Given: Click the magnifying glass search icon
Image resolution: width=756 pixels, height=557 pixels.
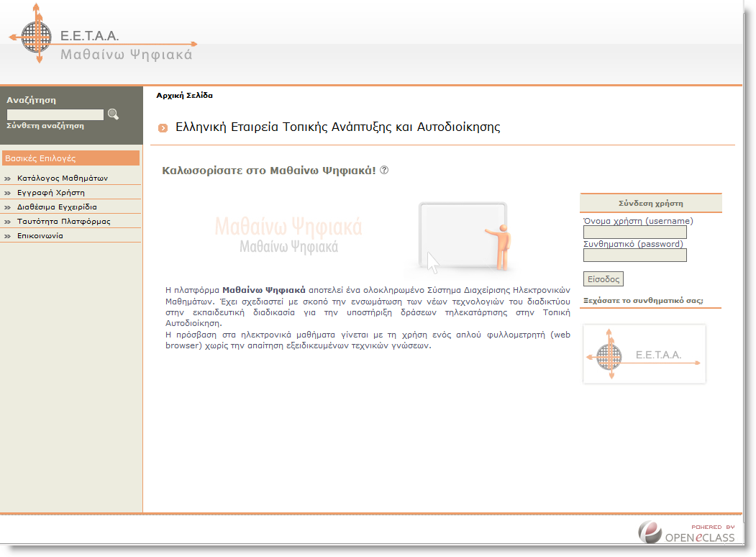Looking at the screenshot, I should click(113, 114).
